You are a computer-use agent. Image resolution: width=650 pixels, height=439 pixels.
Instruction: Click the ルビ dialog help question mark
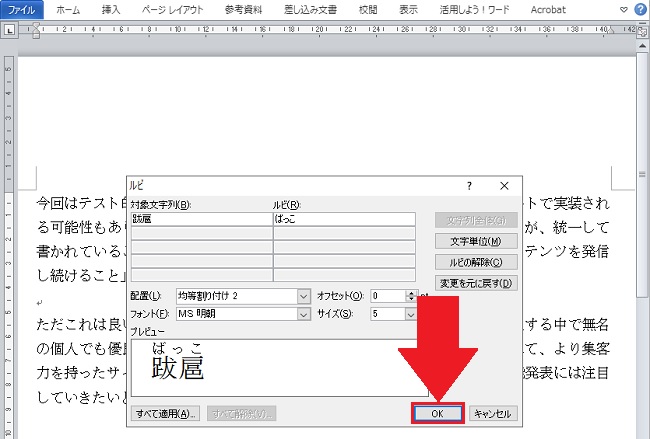469,186
